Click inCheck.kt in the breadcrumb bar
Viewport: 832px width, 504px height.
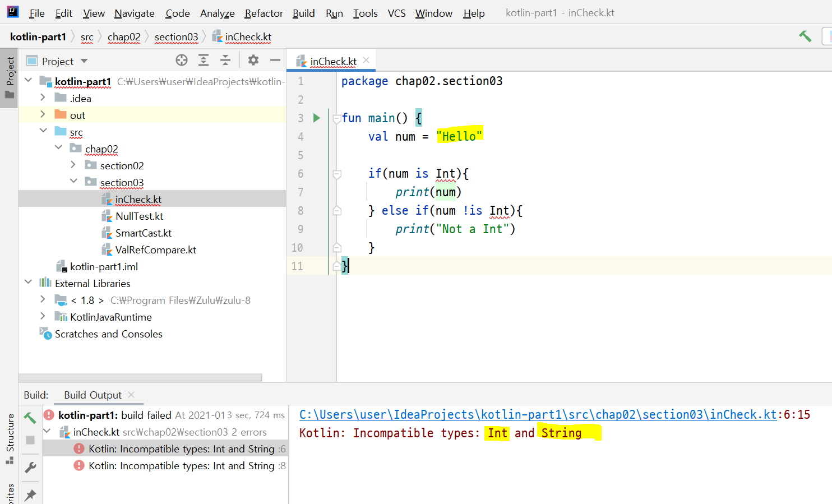(x=242, y=37)
